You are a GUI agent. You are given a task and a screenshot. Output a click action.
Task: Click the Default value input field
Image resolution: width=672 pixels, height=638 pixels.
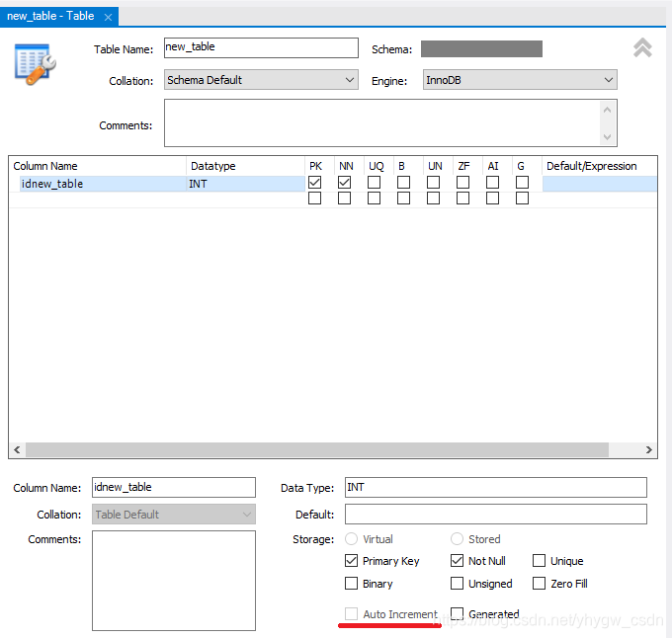496,514
